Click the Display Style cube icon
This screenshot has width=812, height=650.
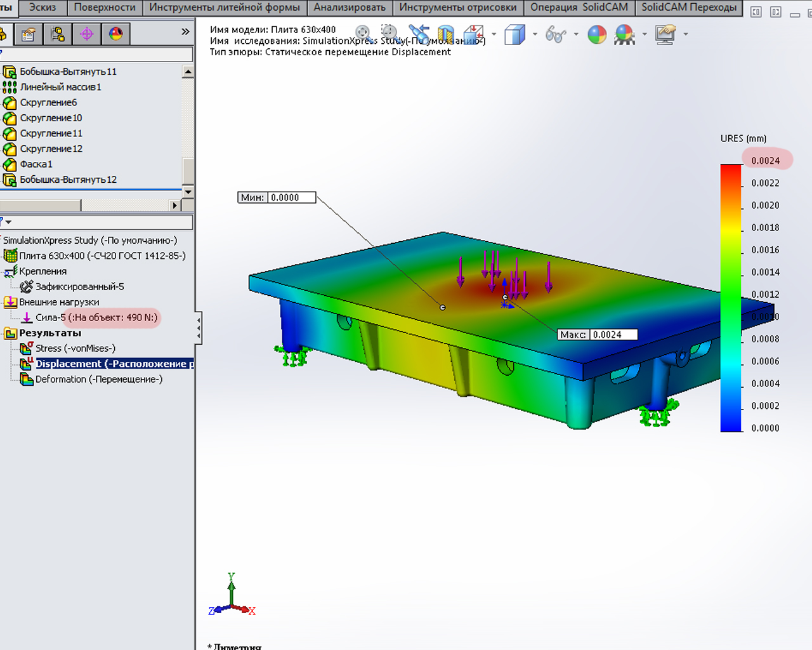pos(514,34)
